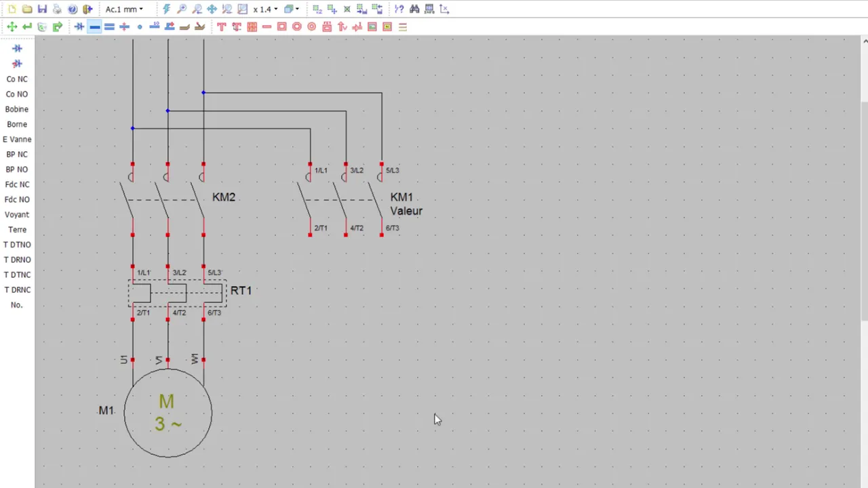Select the red rectangle shape tool

[x=281, y=26]
